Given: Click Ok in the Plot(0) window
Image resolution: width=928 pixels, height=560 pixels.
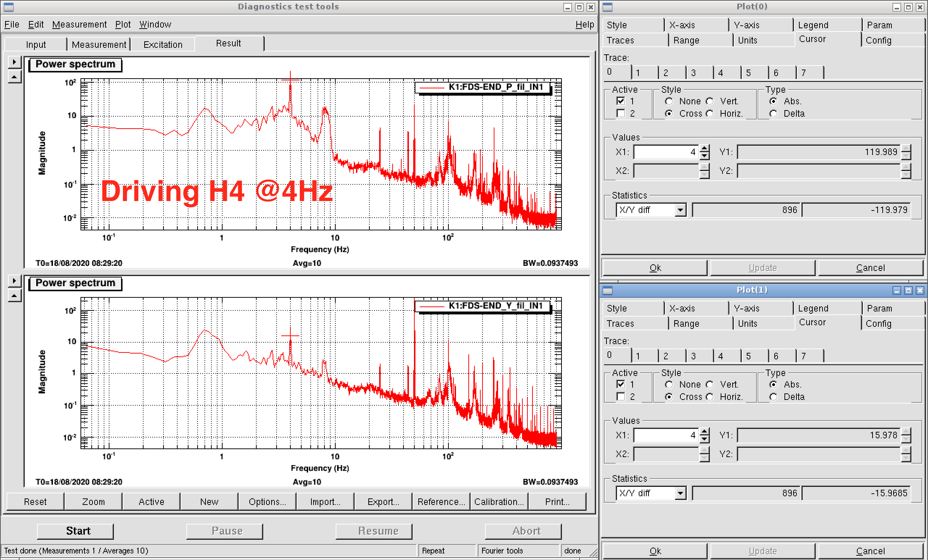Looking at the screenshot, I should point(655,268).
